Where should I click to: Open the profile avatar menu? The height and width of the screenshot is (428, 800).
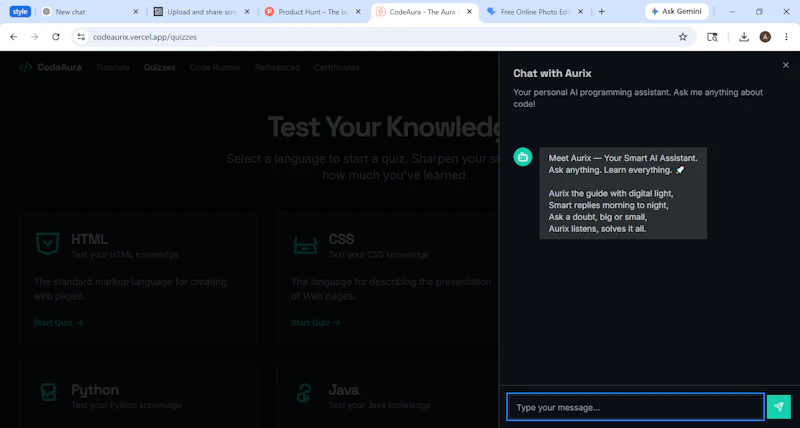(765, 37)
